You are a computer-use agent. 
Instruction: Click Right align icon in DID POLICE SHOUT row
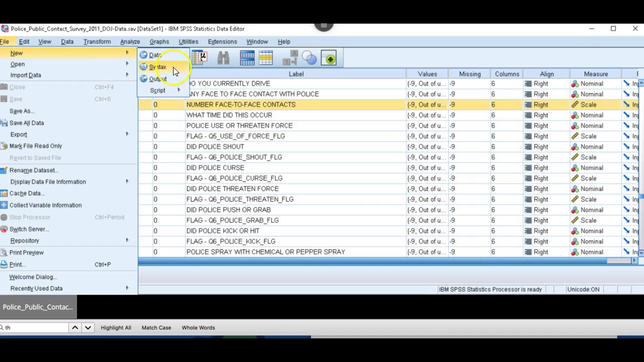(528, 147)
